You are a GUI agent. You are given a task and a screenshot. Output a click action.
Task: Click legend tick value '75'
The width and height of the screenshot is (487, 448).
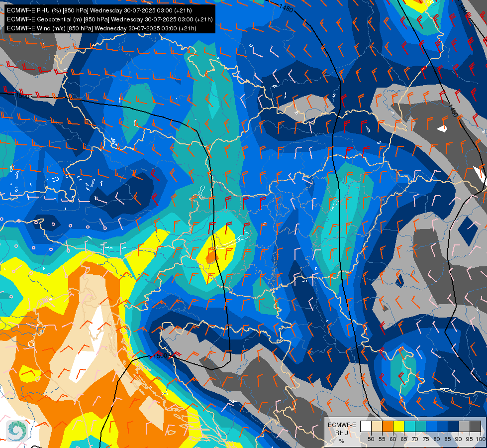426,439
